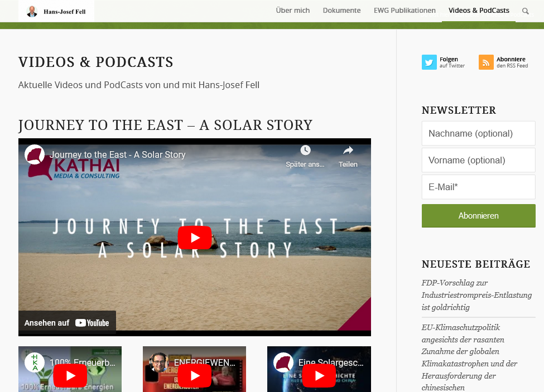The height and width of the screenshot is (392, 544).
Task: Click the Watch Later clock icon on video
Action: coord(305,151)
